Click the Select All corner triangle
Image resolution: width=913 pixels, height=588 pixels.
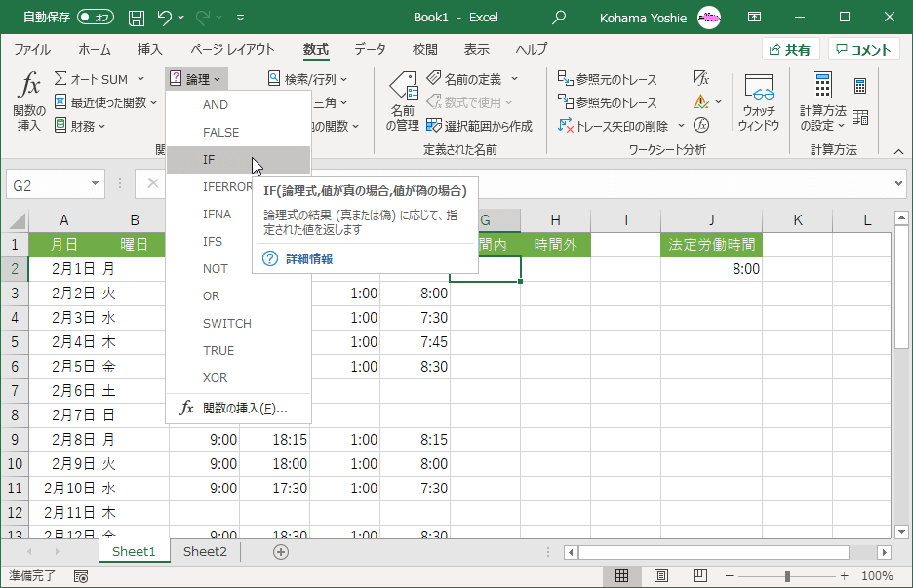click(18, 220)
